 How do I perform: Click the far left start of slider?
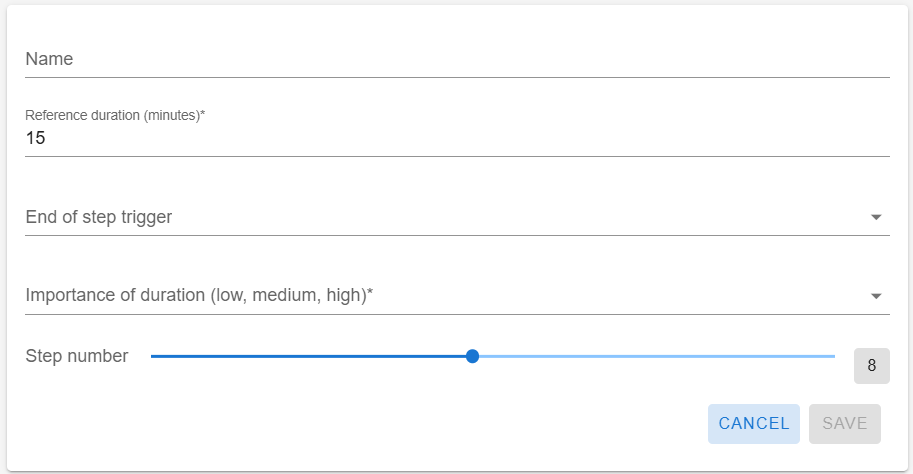153,356
